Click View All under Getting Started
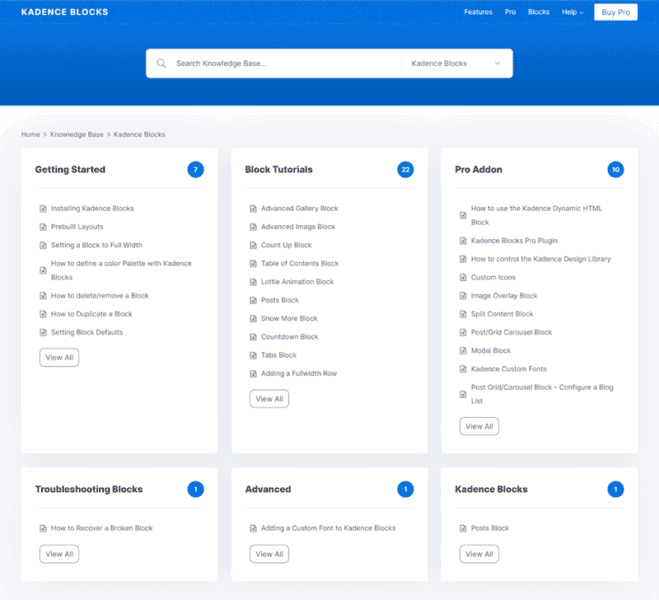The height and width of the screenshot is (600, 659). (x=59, y=358)
